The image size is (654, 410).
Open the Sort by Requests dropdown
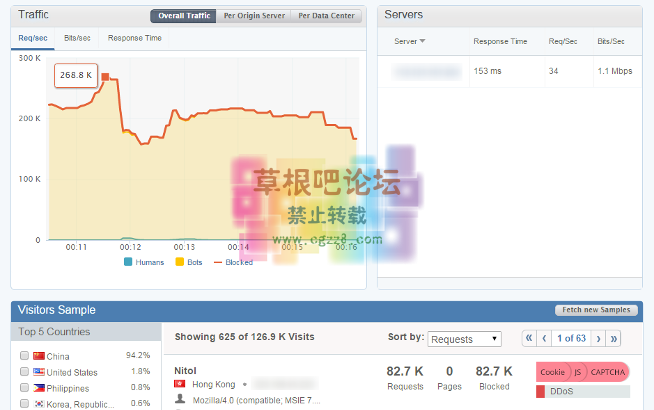click(x=464, y=339)
